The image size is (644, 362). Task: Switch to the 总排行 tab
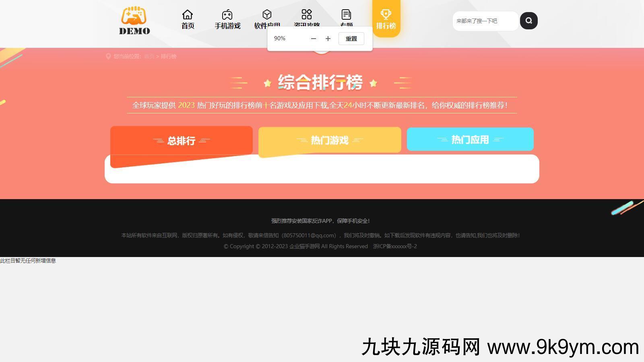181,141
